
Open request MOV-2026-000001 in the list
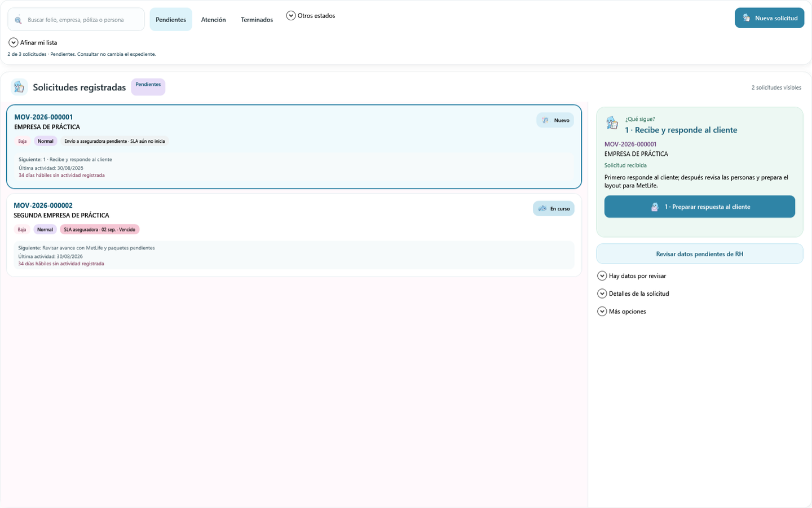tap(294, 146)
